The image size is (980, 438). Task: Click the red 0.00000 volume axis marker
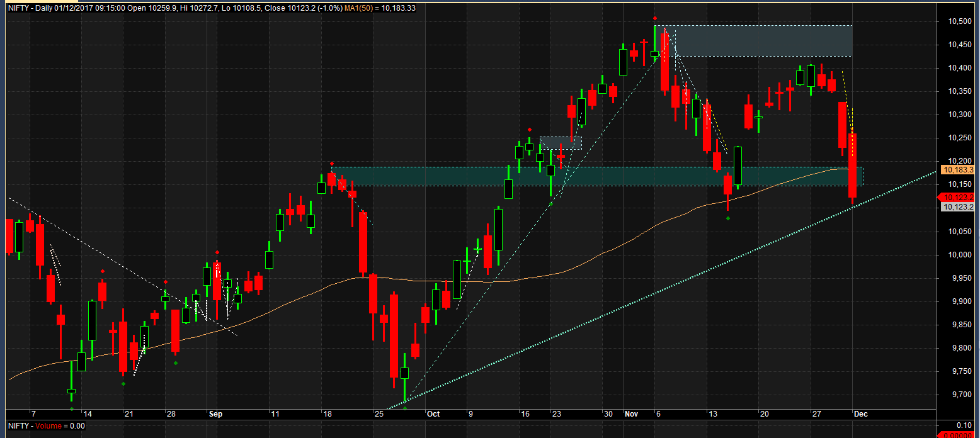957,435
